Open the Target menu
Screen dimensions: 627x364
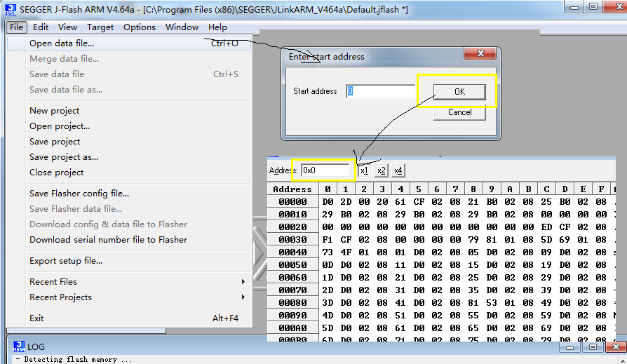[x=100, y=27]
